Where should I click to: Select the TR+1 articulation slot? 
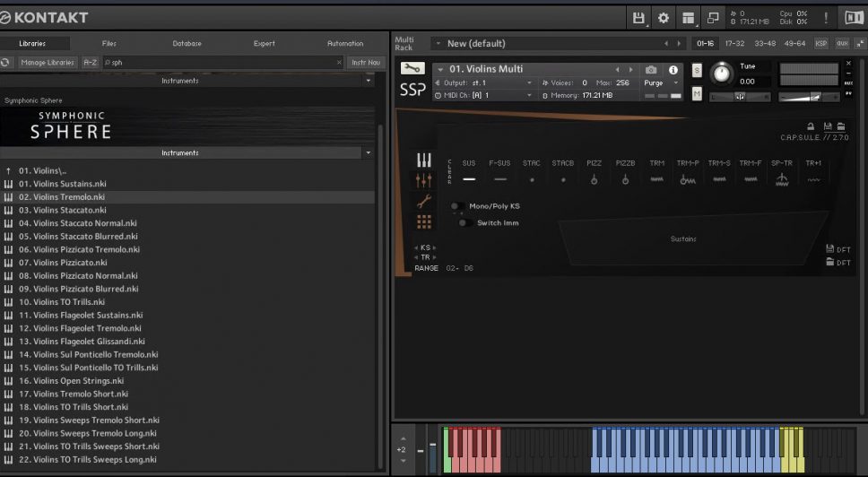[814, 171]
